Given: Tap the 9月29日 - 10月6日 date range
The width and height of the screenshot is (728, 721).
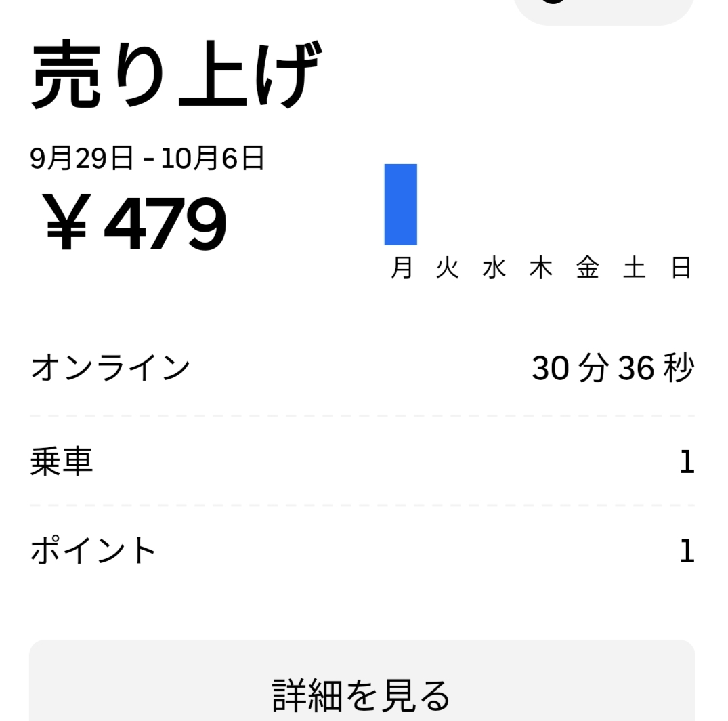Looking at the screenshot, I should click(147, 159).
